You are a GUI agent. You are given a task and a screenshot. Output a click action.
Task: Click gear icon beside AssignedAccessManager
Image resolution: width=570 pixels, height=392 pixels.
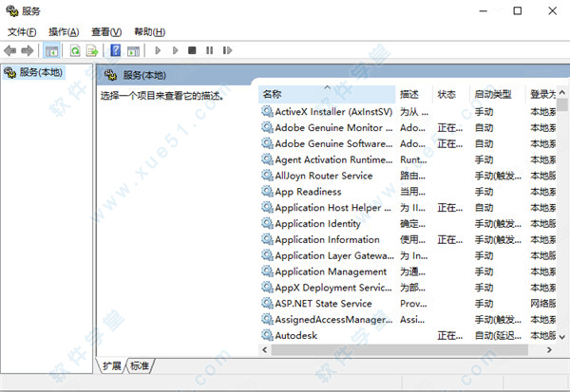tap(267, 319)
